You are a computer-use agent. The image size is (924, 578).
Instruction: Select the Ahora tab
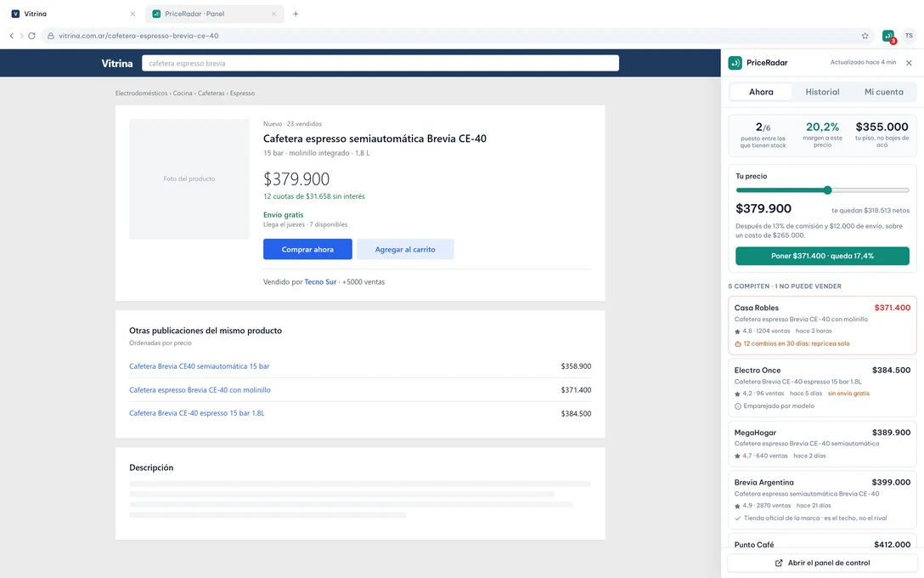coord(761,92)
